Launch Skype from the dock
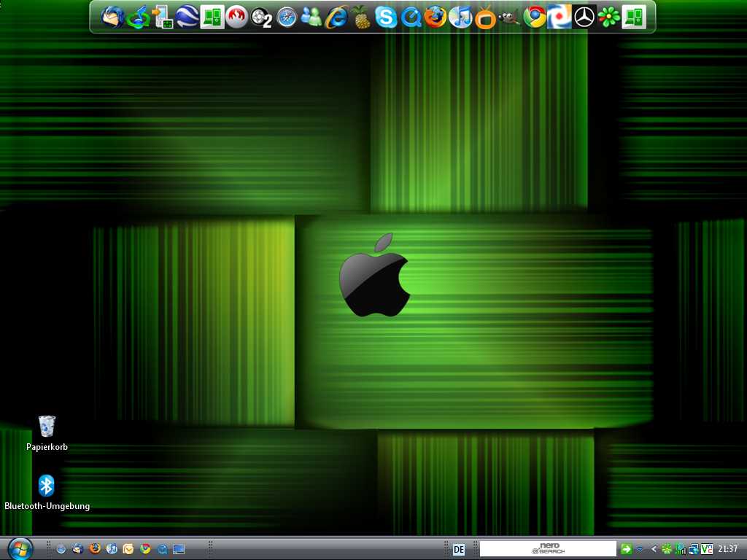This screenshot has width=747, height=560. [x=385, y=17]
